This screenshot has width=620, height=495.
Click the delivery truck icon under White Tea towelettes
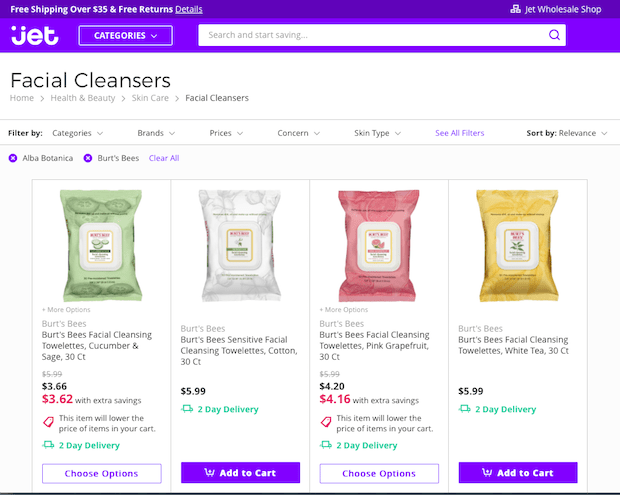(465, 409)
